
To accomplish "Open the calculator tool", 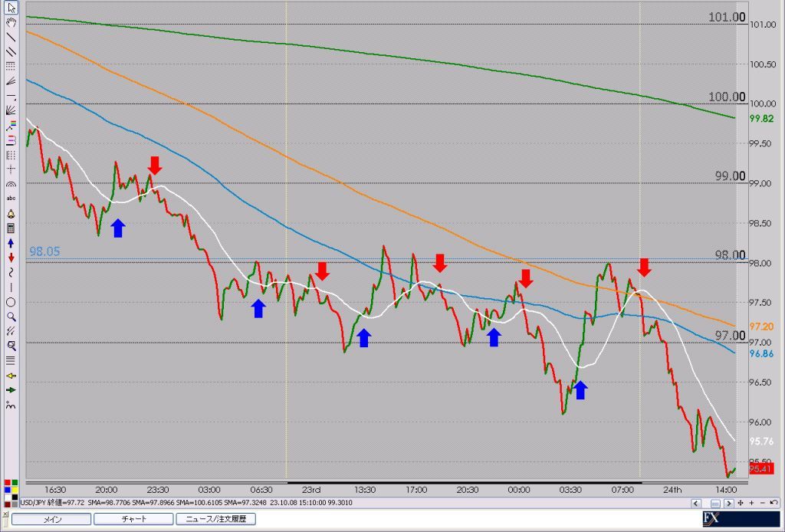I will pyautogui.click(x=11, y=228).
